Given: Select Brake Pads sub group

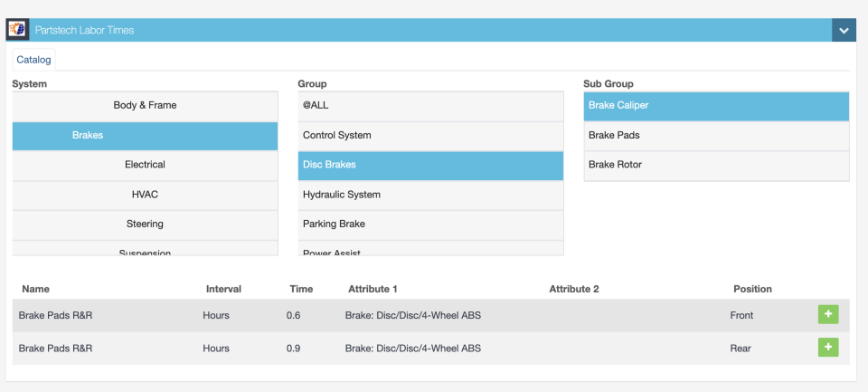Looking at the screenshot, I should pyautogui.click(x=716, y=135).
